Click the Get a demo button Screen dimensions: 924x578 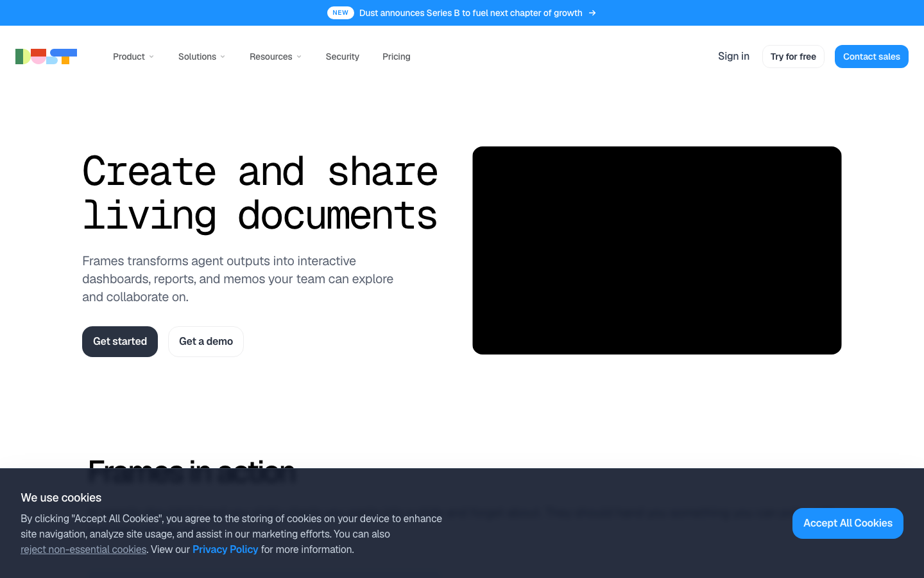pyautogui.click(x=206, y=342)
